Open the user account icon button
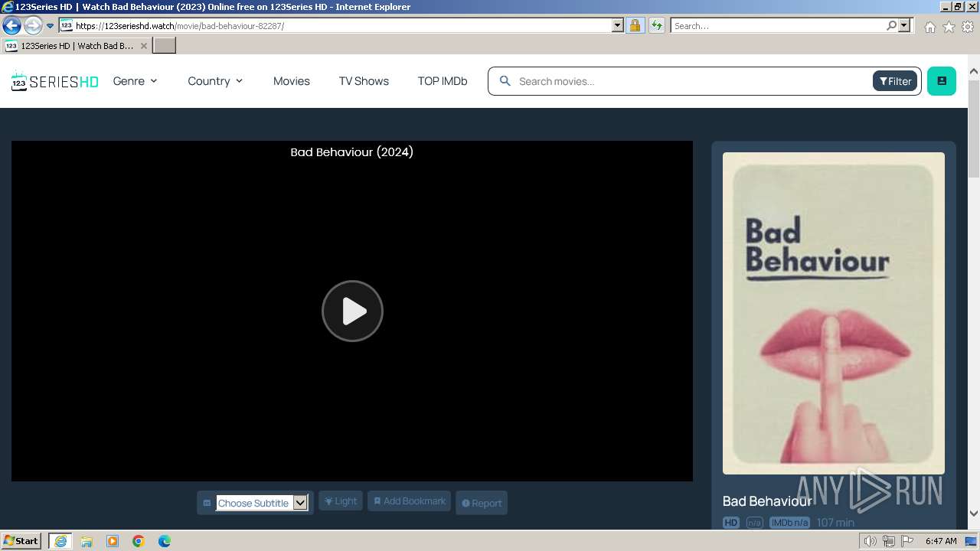 coord(942,81)
